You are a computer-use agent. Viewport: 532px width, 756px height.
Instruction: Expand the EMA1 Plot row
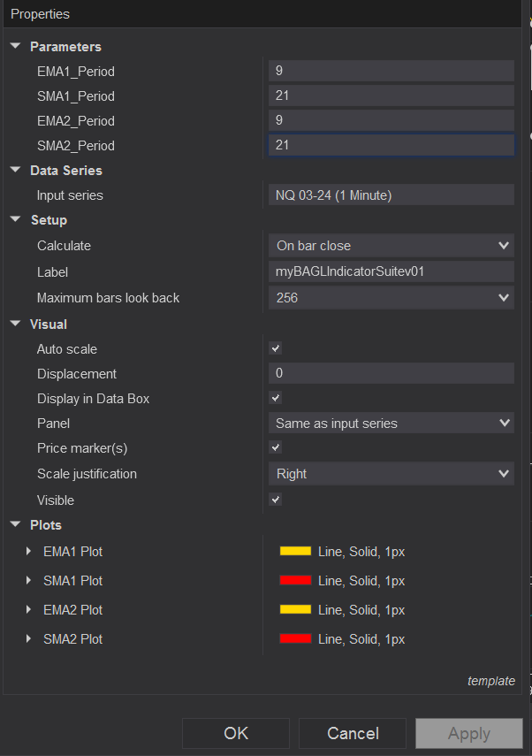click(28, 552)
